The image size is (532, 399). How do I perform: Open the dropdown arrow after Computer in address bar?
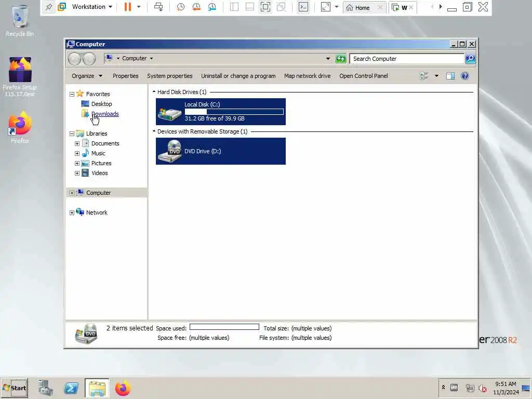click(151, 58)
